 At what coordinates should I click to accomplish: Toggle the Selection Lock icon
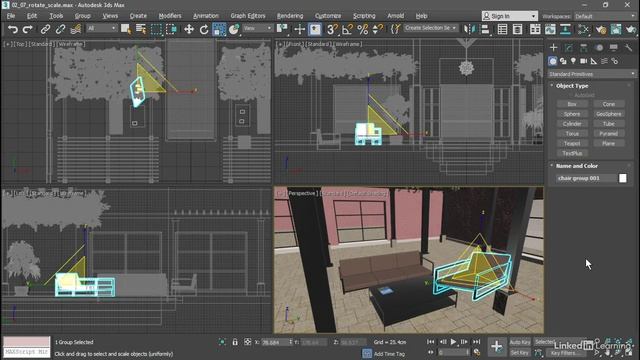[235, 342]
